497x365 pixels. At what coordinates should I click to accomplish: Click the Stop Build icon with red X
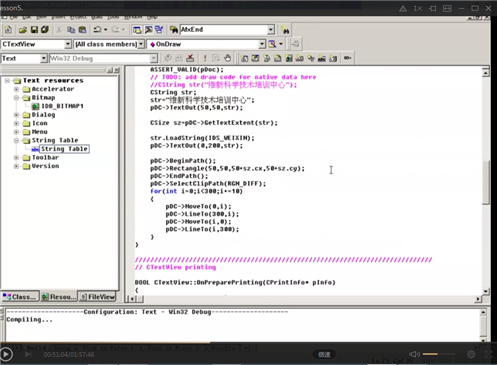190,58
